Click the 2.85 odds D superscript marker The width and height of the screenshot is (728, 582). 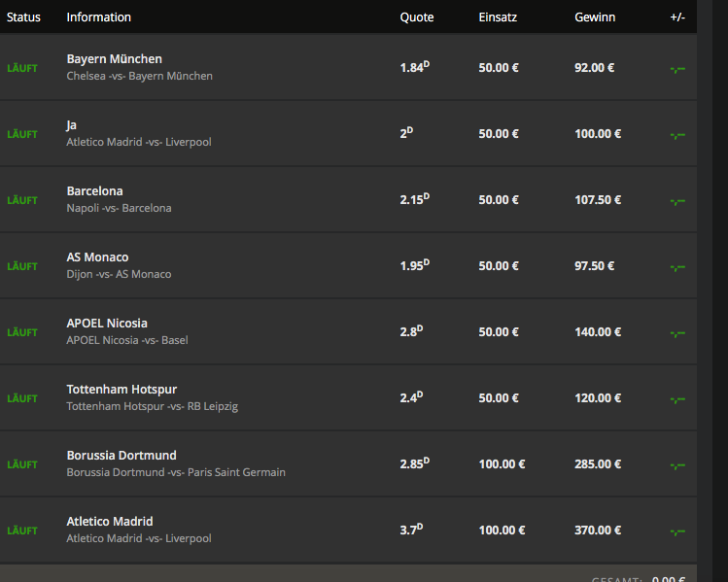pos(427,461)
